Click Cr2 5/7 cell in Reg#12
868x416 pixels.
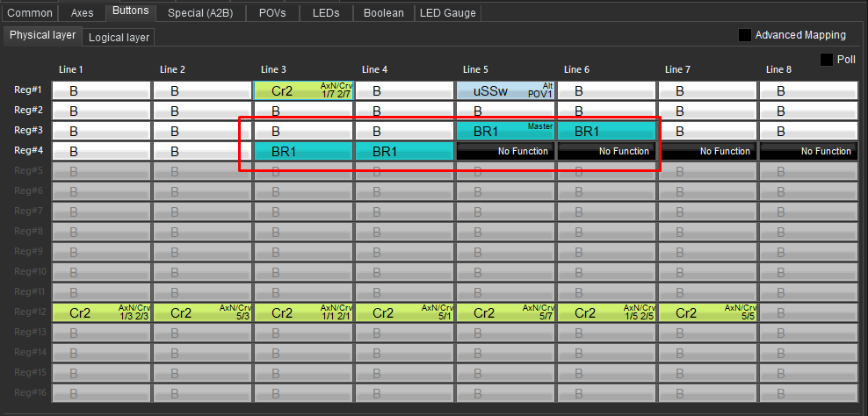tap(506, 312)
